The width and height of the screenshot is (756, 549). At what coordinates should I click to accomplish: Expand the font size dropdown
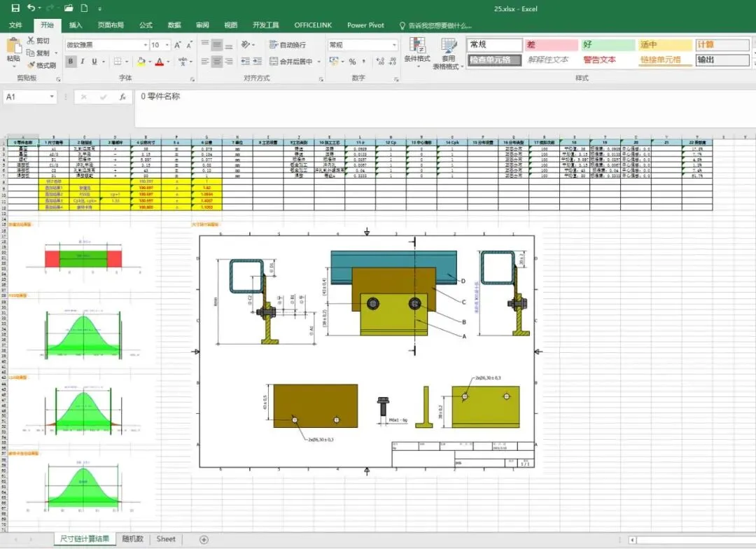point(167,45)
